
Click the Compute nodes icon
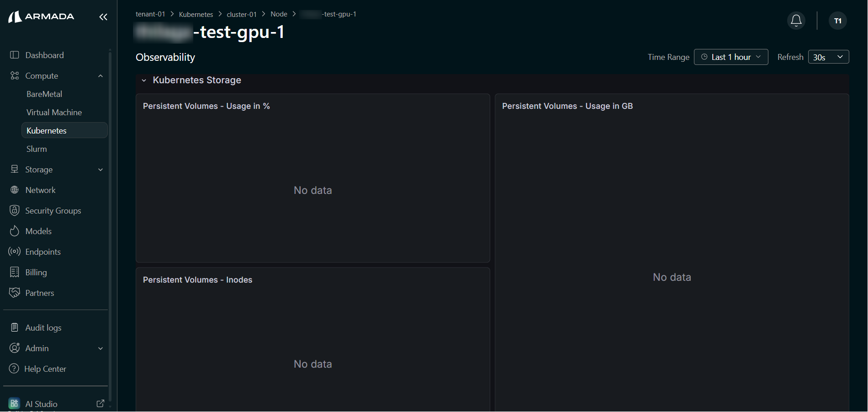tap(15, 75)
